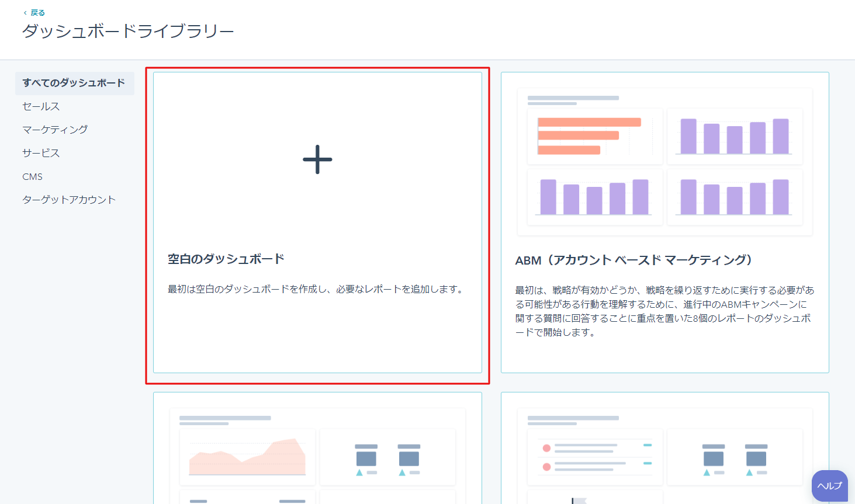Open the ヘルプ help button
Image resolution: width=855 pixels, height=504 pixels.
[x=829, y=485]
